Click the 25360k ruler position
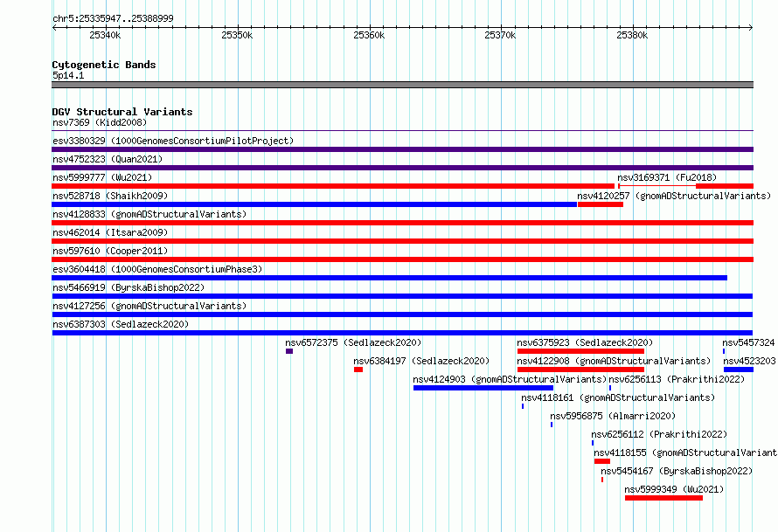 [369, 35]
